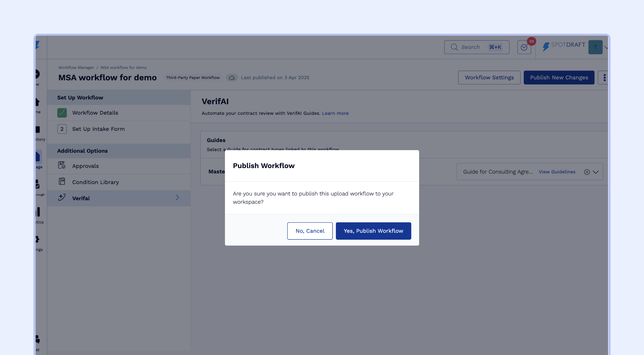The image size is (644, 355).
Task: Click the notifications checkmark icon with 99 badge
Action: pos(524,47)
